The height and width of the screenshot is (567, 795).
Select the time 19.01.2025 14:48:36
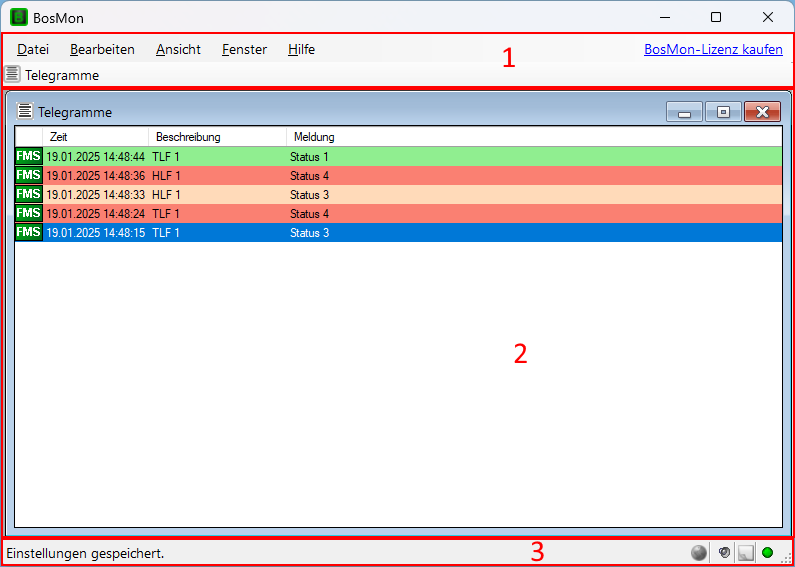(96, 176)
